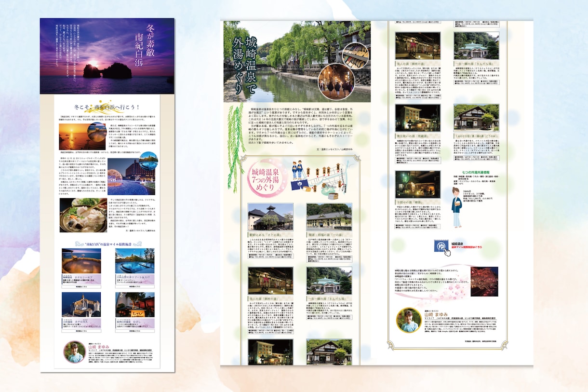Select the 白浜古賀の井リゾート＆スパ pool photo
Screen dimensions: 588x392
point(134,261)
